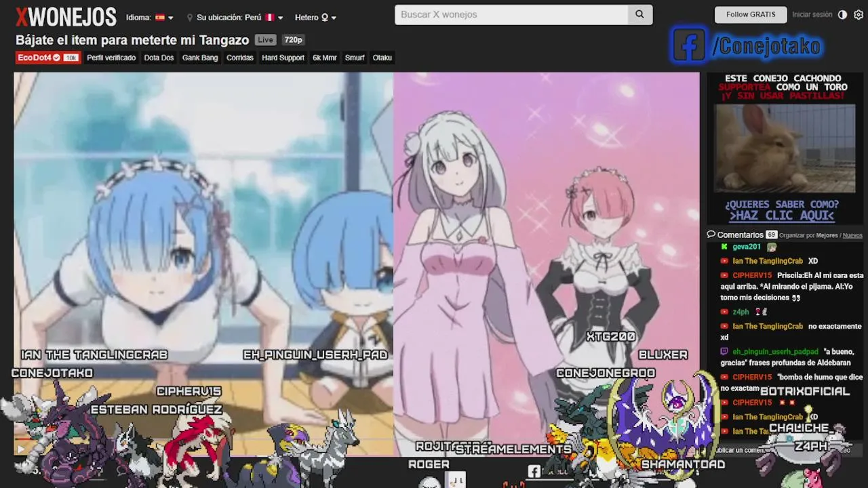
Task: Click the CONEJONEGROO name label
Action: click(x=606, y=373)
